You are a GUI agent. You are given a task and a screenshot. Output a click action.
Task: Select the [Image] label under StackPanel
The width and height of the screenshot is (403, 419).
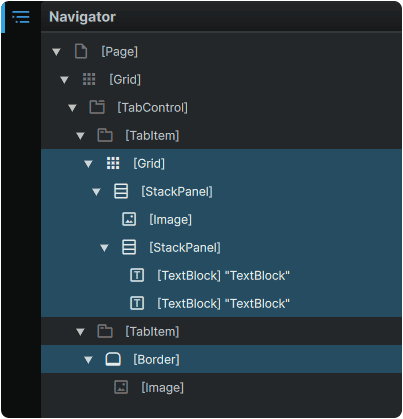click(x=170, y=220)
